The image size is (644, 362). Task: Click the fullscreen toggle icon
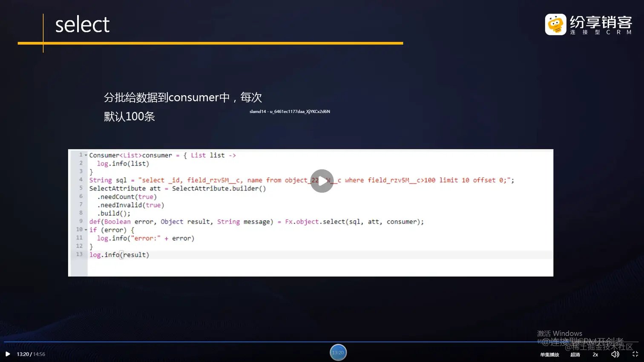[x=635, y=354]
